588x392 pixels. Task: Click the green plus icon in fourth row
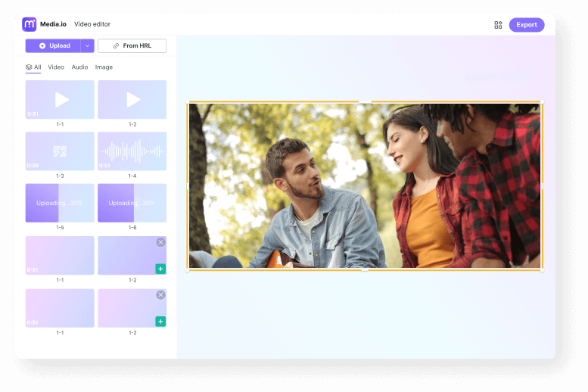(x=160, y=269)
